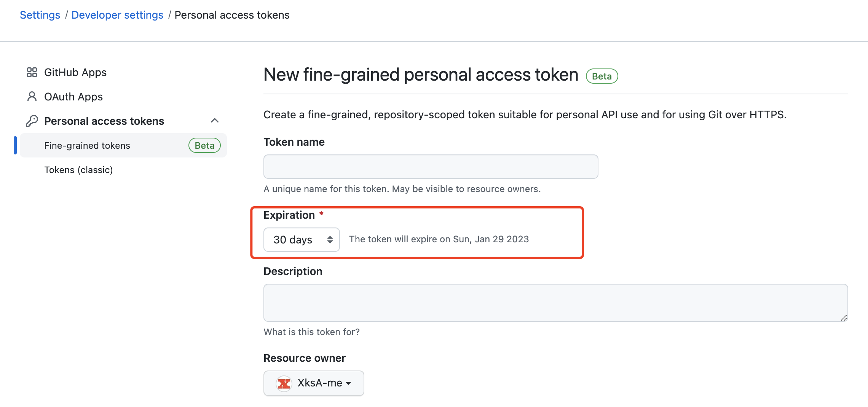
Task: Click the Personal access tokens breadcrumb text
Action: pyautogui.click(x=232, y=15)
